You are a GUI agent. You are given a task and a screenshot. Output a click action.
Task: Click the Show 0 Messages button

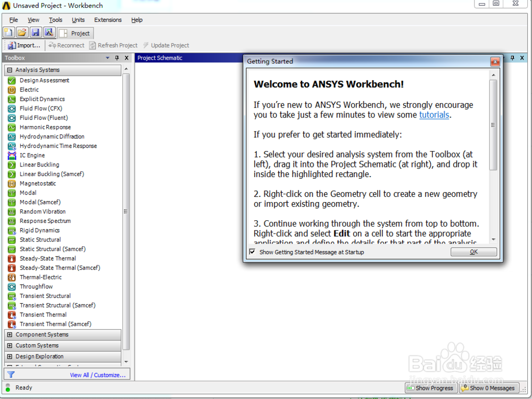489,388
